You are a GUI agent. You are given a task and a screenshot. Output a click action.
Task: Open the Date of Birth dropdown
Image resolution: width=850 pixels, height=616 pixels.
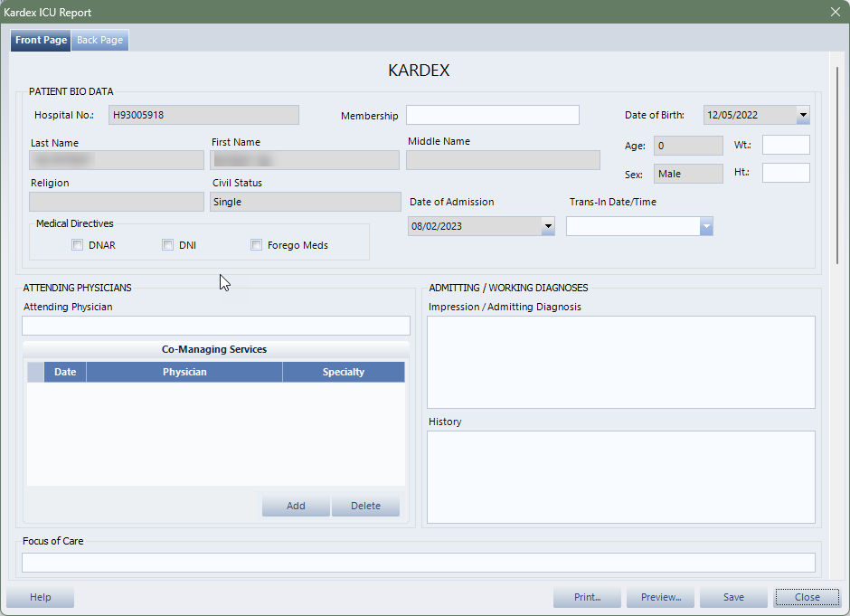[802, 115]
